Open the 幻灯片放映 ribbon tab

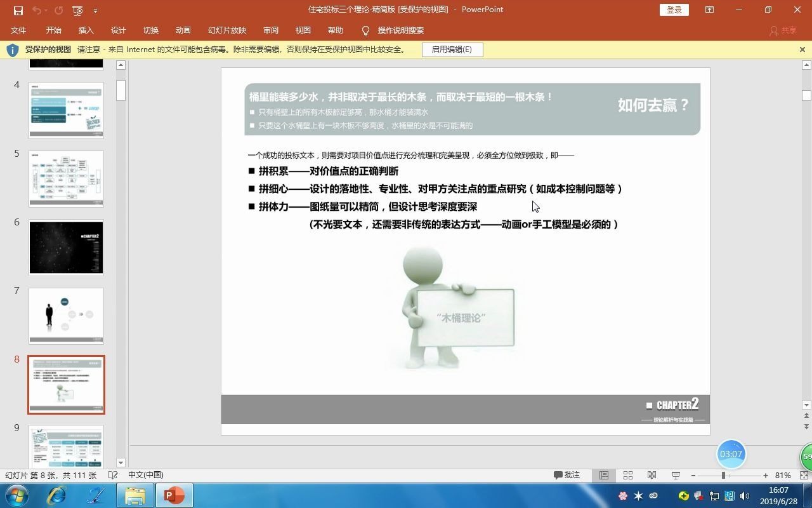(226, 30)
